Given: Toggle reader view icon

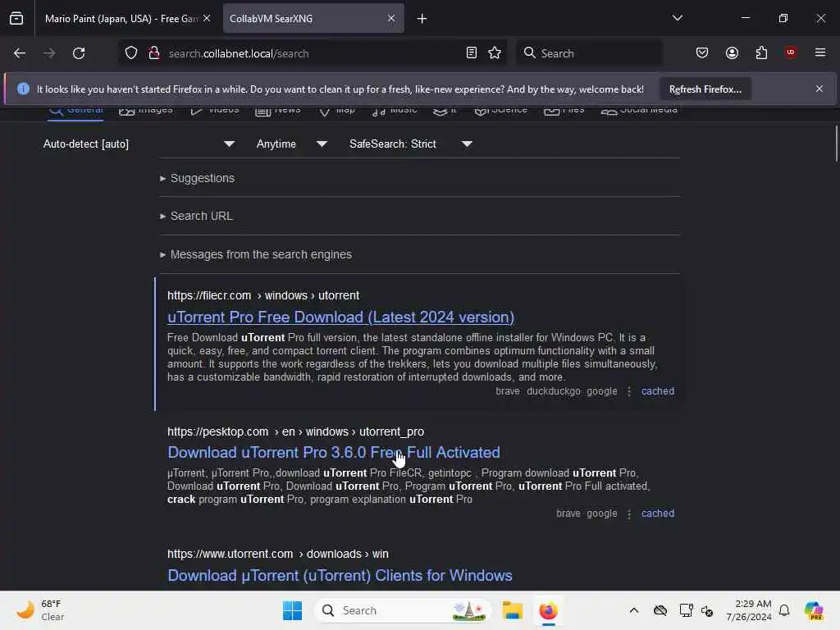Looking at the screenshot, I should coord(472,53).
